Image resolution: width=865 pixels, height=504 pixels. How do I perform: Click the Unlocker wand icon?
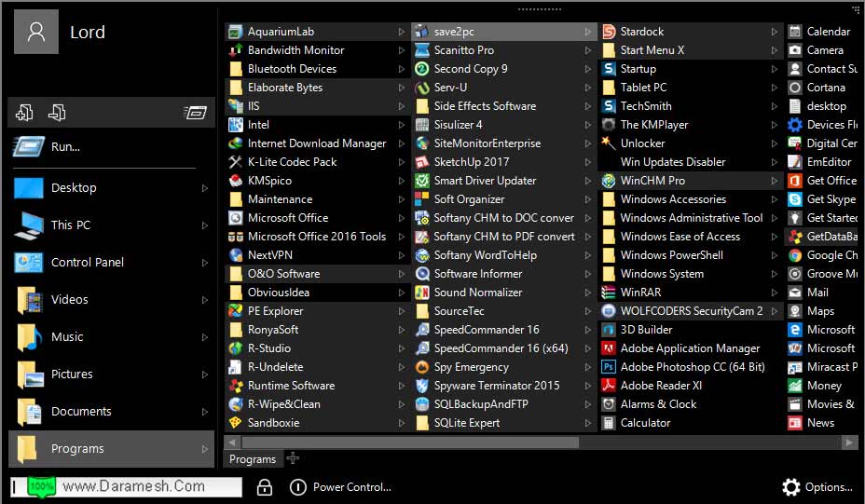tap(609, 143)
